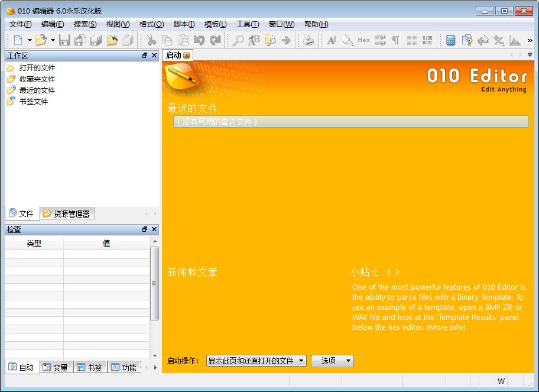Screen dimensions: 539x392
Task: Open the 模板(L) menu
Action: coord(215,24)
